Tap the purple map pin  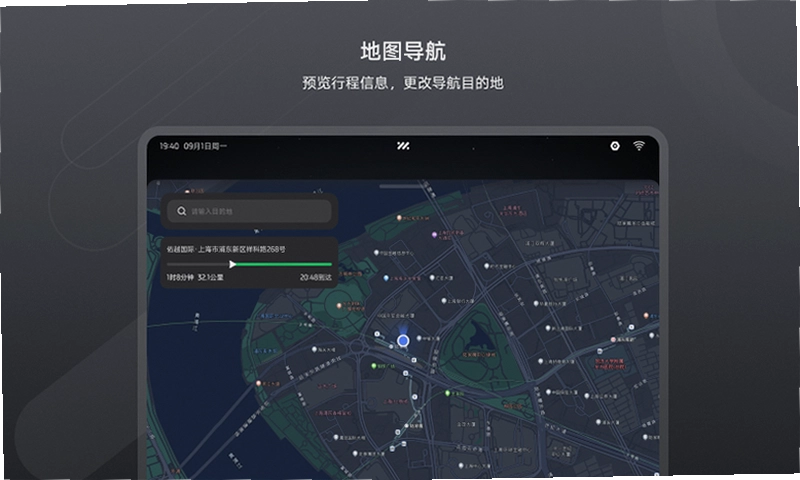pos(435,235)
